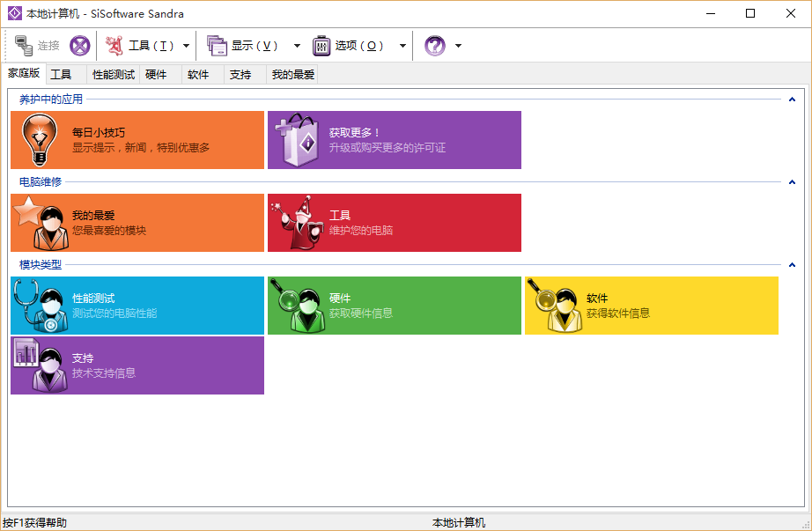Click the yellow magnifier icon for 软件
The height and width of the screenshot is (531, 812).
[555, 306]
